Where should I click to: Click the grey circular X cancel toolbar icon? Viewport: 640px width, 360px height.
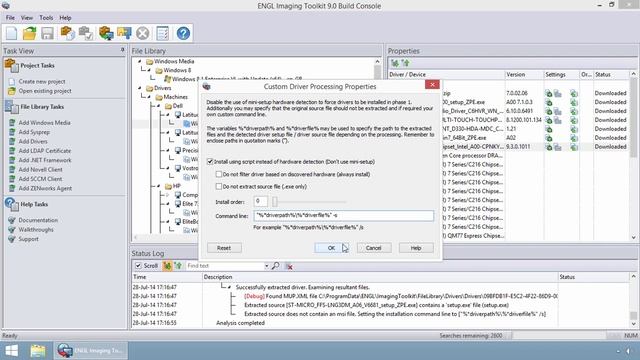142,33
